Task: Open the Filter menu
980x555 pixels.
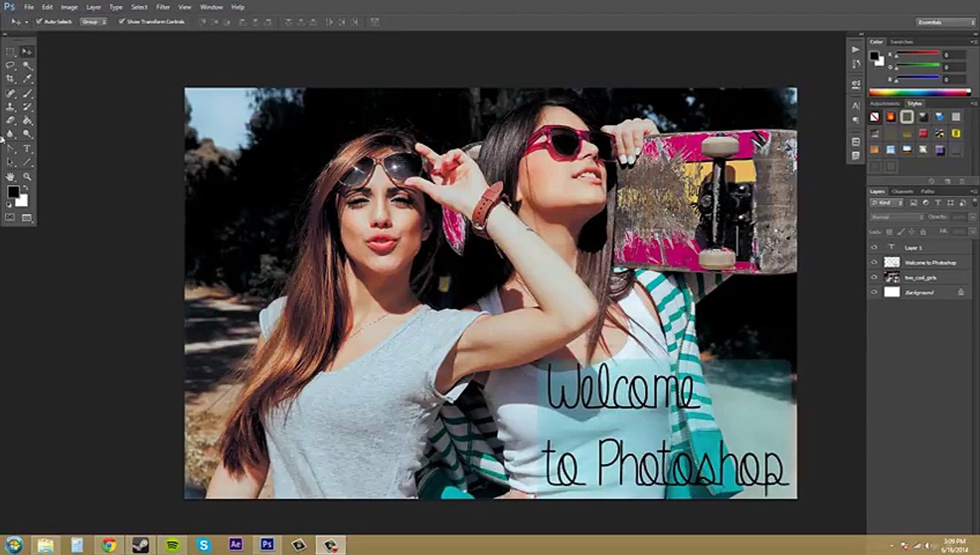Action: (x=163, y=7)
